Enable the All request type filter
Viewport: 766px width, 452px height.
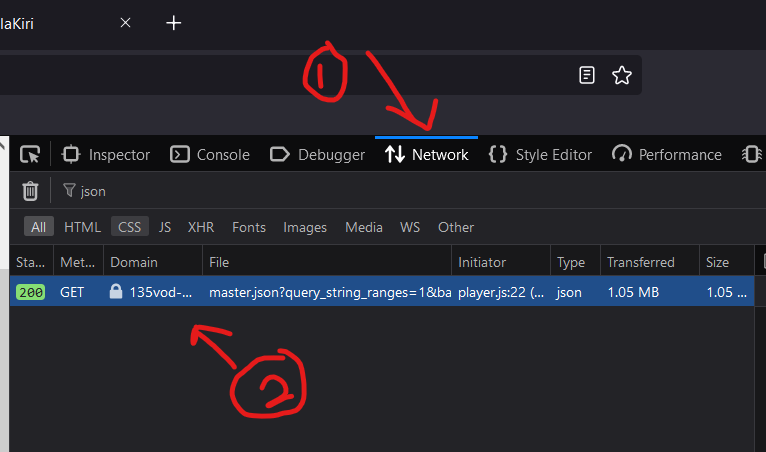(x=39, y=227)
